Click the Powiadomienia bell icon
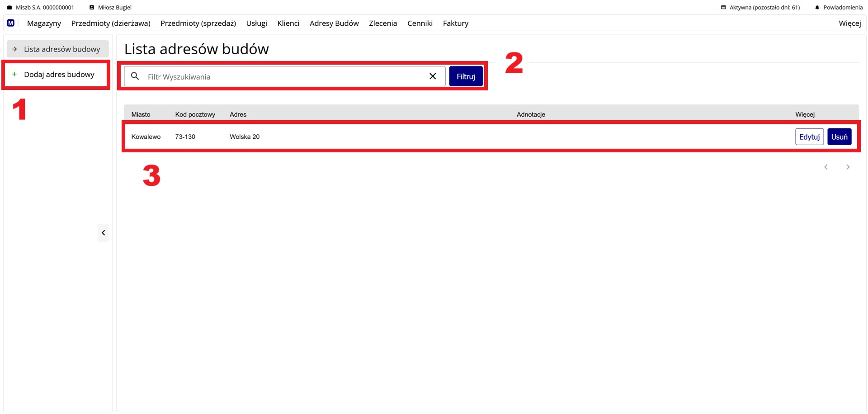 pos(817,8)
